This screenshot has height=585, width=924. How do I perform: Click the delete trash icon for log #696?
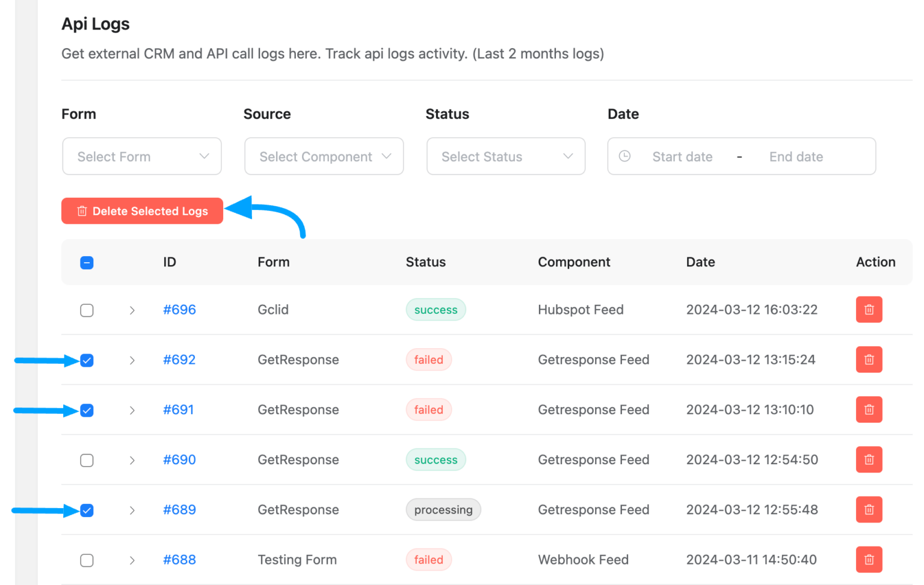click(869, 310)
